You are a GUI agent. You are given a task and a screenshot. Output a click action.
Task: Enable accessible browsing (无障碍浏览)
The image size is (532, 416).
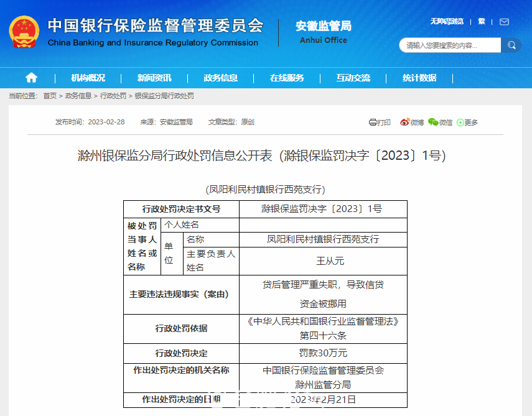[447, 22]
